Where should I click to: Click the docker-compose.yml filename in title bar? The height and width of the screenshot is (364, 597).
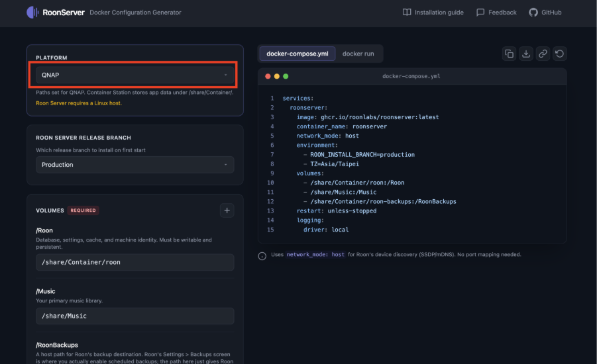tap(411, 76)
